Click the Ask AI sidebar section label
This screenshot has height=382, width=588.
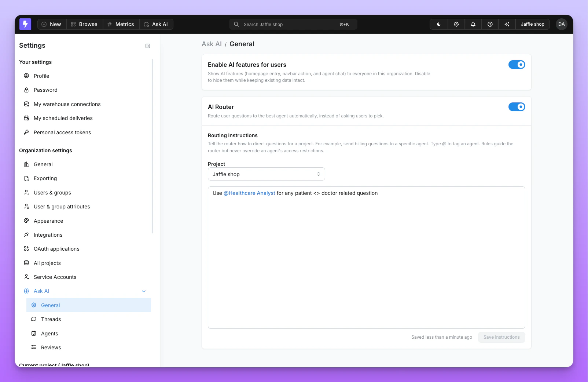point(41,291)
